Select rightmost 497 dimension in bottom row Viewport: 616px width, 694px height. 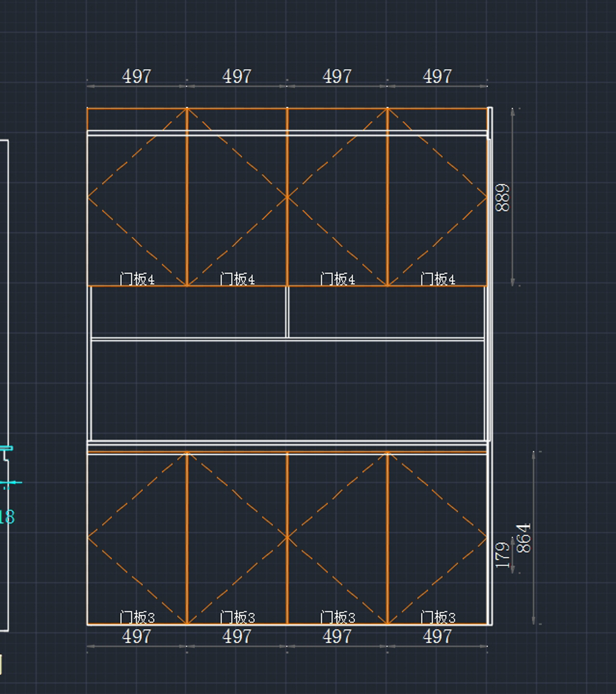[437, 637]
